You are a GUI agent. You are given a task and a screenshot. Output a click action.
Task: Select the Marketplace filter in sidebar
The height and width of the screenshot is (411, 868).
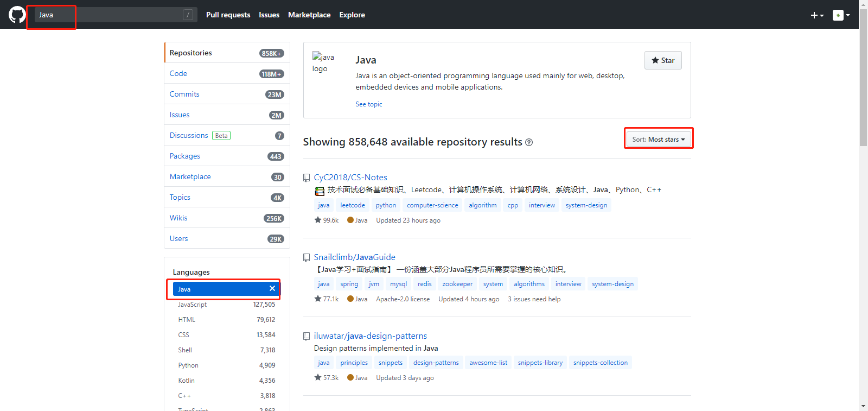pyautogui.click(x=227, y=176)
